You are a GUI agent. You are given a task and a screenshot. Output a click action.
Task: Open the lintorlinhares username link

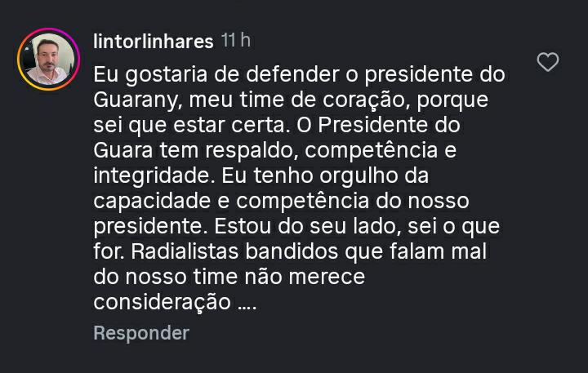point(153,41)
